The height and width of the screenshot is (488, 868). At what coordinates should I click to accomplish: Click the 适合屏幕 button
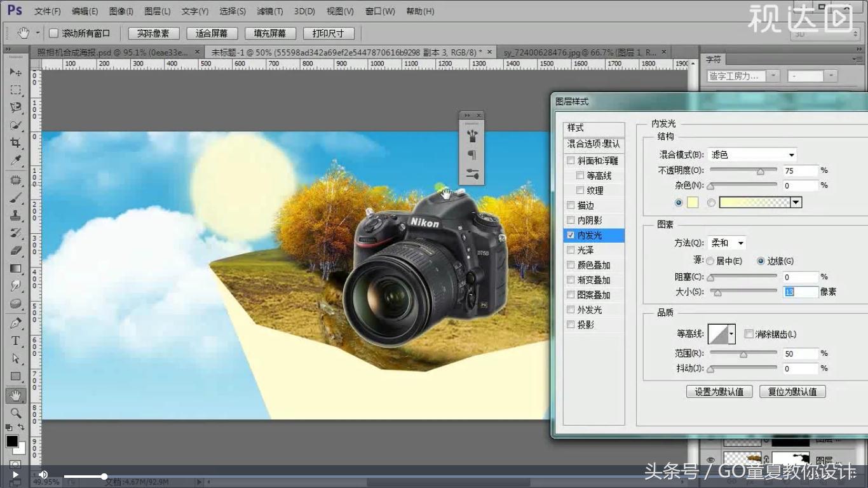212,33
